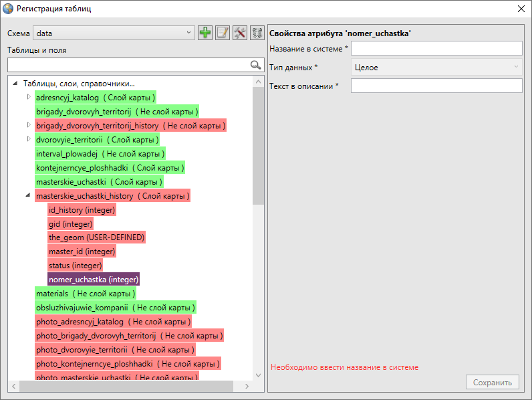Click the magnifying glass search icon
532x400 pixels.
pyautogui.click(x=255, y=65)
